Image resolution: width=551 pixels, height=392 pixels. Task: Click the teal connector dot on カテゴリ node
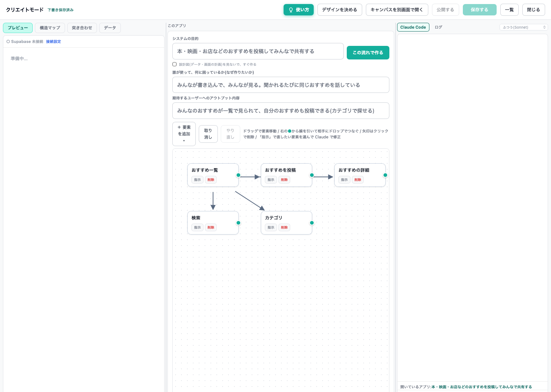[312, 223]
